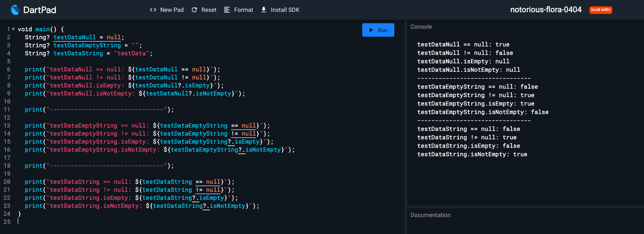Click the Format lines icon
Screen dimensions: 644x234
[227, 10]
